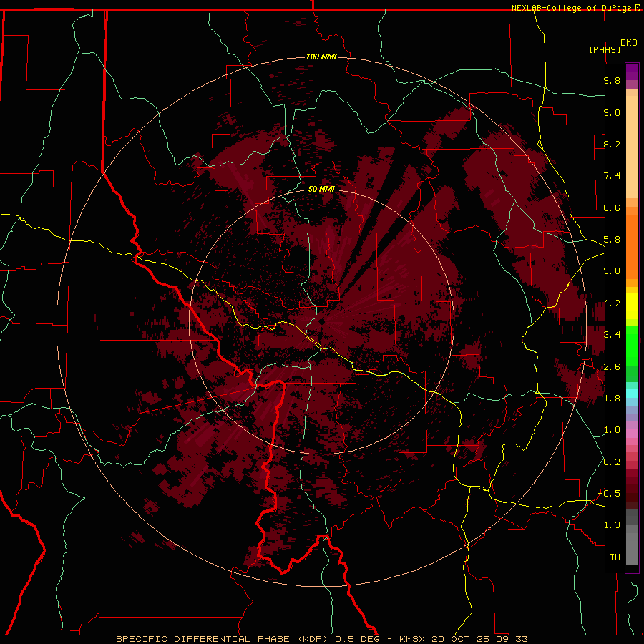Click the 09:33 timestamp in footer

514,639
